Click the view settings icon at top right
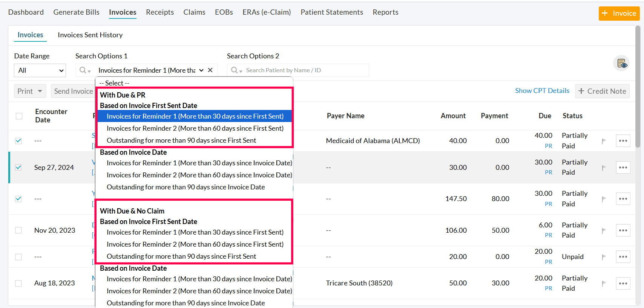Image resolution: width=644 pixels, height=308 pixels. click(x=621, y=64)
